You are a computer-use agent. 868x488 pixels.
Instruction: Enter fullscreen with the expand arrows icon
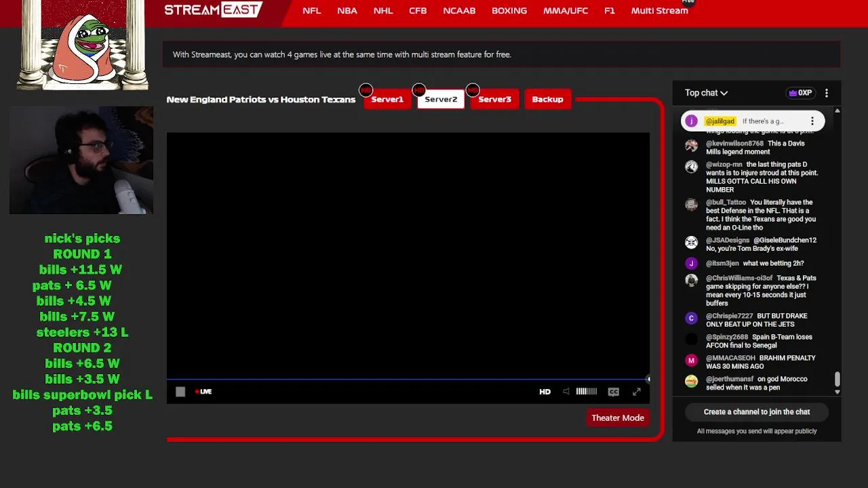[637, 392]
